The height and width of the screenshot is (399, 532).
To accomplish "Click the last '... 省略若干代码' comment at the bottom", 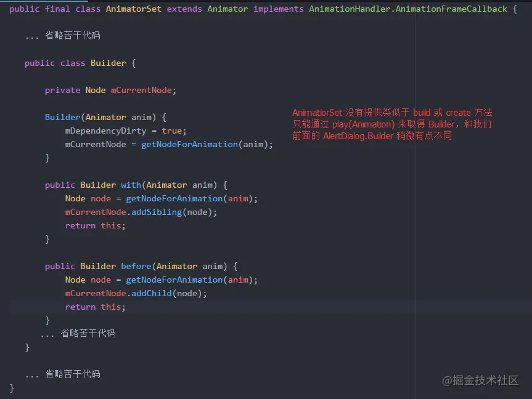I will click(63, 374).
